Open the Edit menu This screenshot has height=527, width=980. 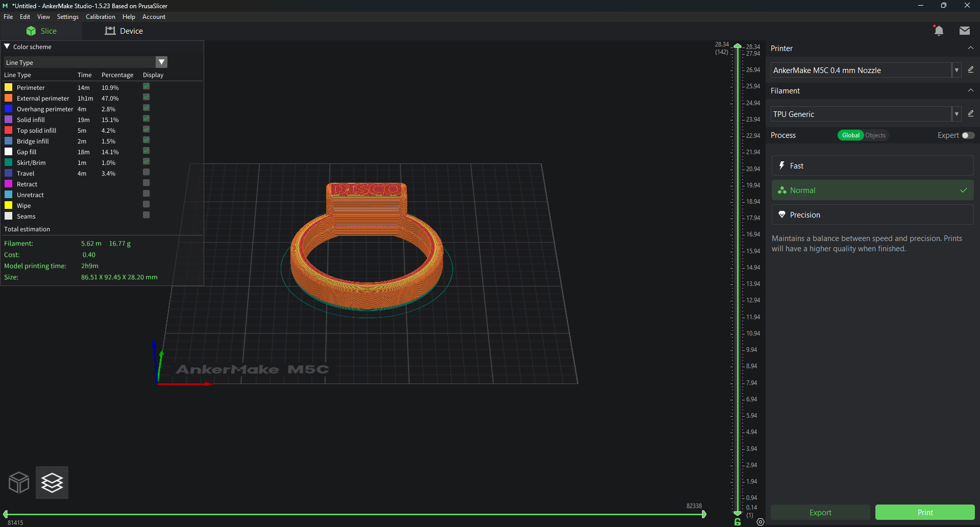pyautogui.click(x=25, y=17)
